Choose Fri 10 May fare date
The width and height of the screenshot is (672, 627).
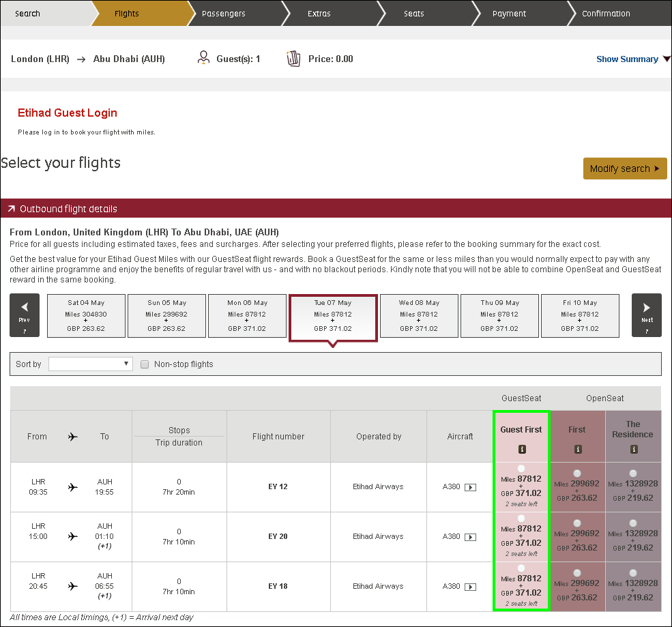click(x=581, y=316)
